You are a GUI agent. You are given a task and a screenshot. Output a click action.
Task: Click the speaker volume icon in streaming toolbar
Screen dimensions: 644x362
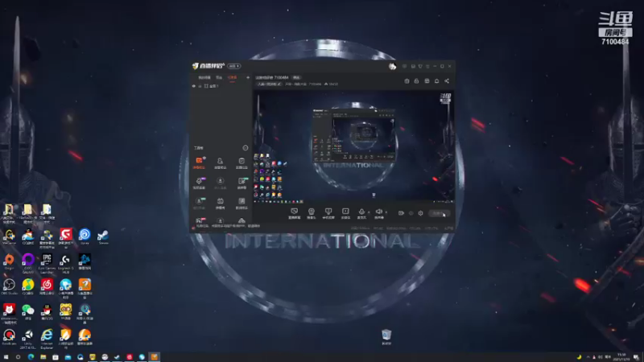[x=378, y=212]
